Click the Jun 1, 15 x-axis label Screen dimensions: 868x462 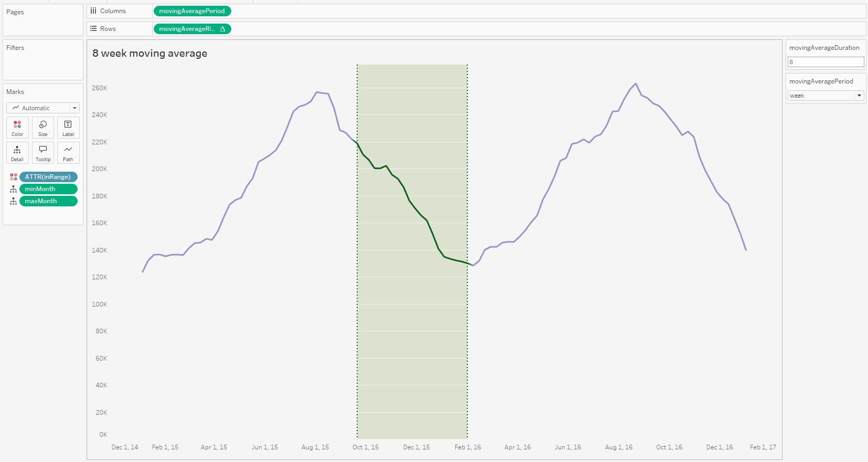pyautogui.click(x=265, y=447)
